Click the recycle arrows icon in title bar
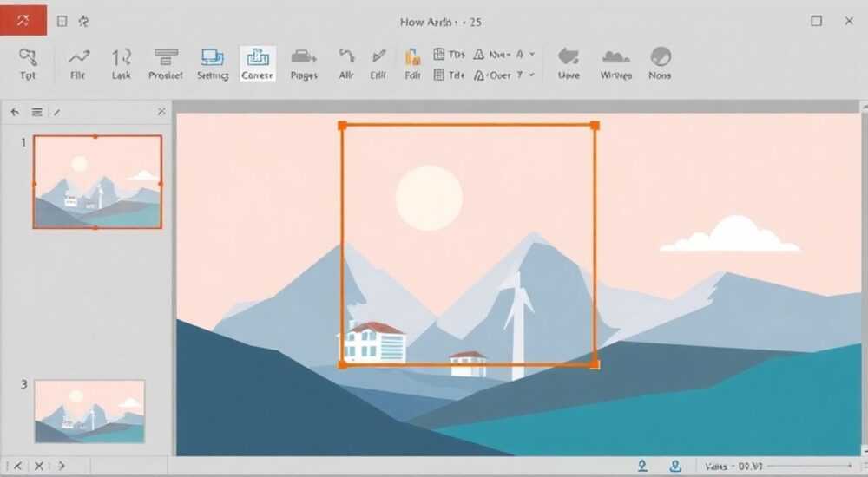The width and height of the screenshot is (868, 477). point(83,22)
